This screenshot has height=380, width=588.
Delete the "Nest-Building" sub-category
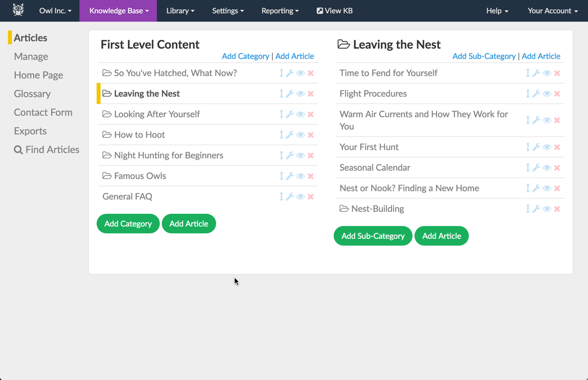coord(557,208)
